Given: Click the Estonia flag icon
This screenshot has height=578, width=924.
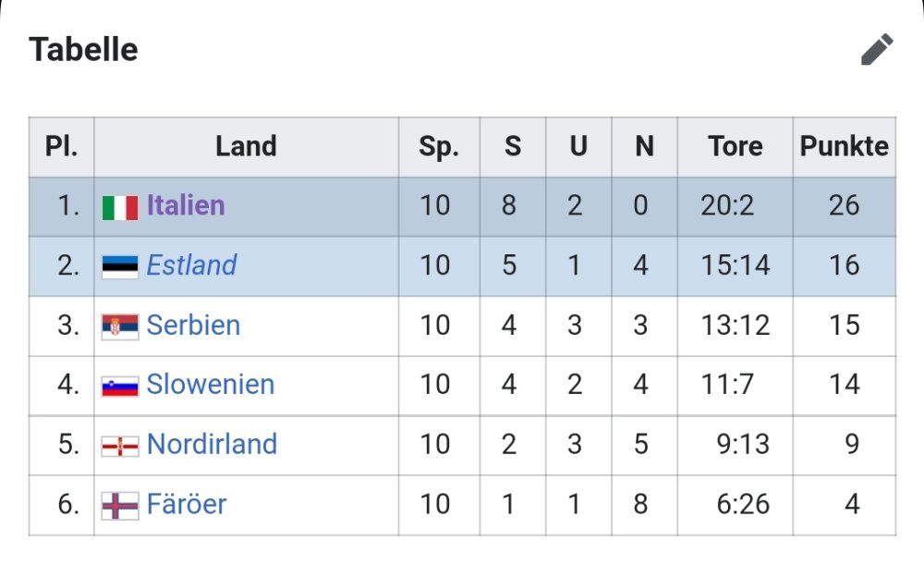Looking at the screenshot, I should [120, 267].
